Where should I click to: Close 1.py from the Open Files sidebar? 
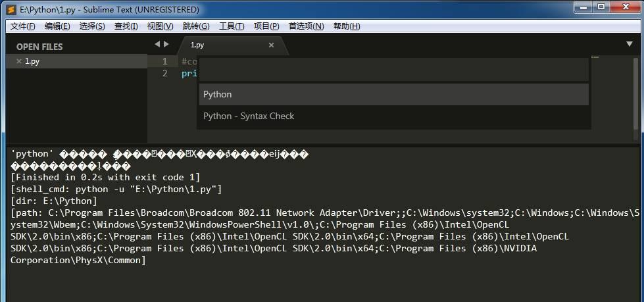coord(18,61)
